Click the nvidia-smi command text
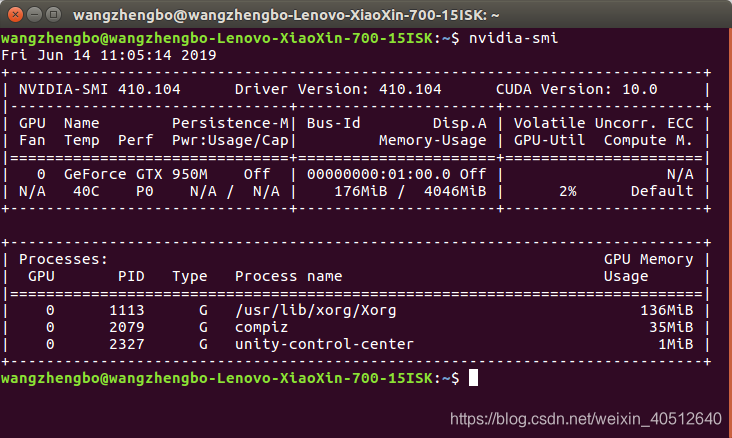The height and width of the screenshot is (438, 732). pos(513,38)
